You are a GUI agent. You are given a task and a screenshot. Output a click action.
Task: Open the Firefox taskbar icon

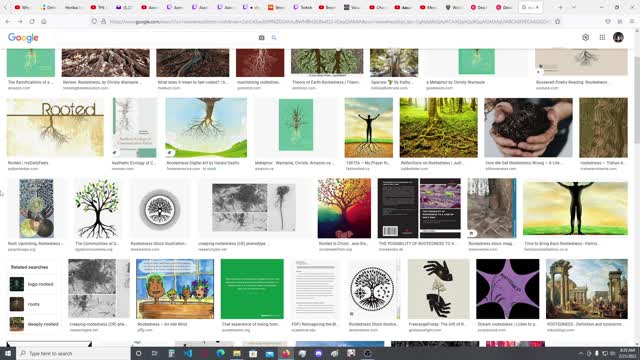tap(286, 353)
